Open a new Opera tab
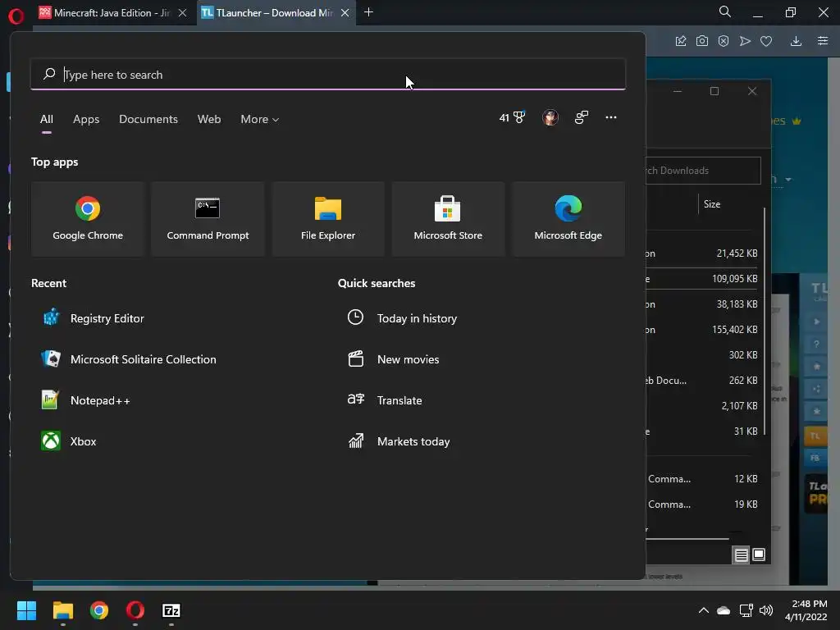840x630 pixels. (x=368, y=12)
